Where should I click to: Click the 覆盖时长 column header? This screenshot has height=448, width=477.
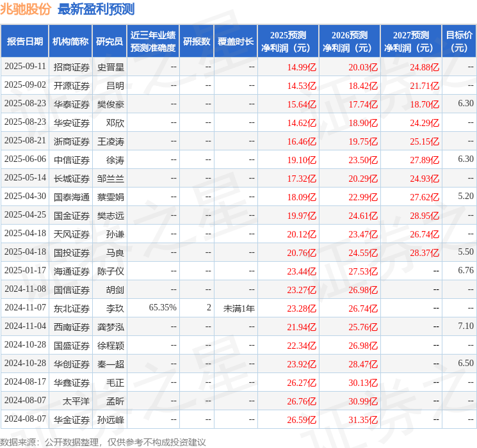tap(236, 42)
